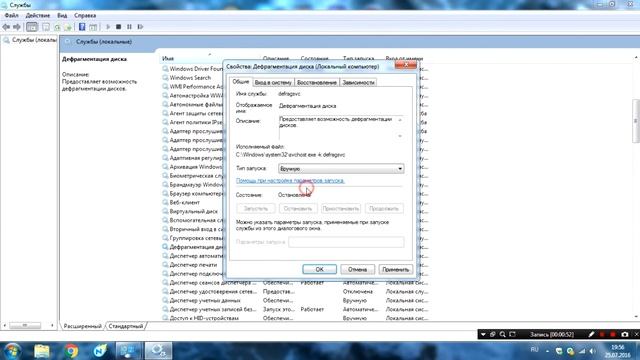Click the description box scroll-down arrow
This screenshot has width=640, height=360.
(400, 136)
